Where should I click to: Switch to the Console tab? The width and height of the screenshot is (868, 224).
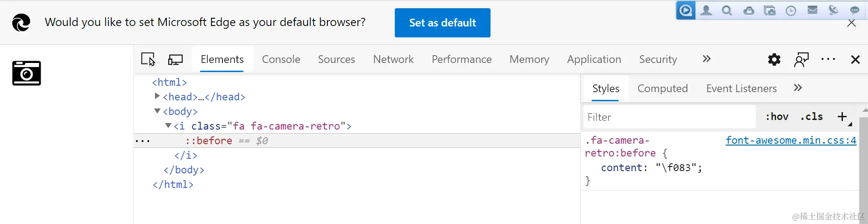pos(281,59)
